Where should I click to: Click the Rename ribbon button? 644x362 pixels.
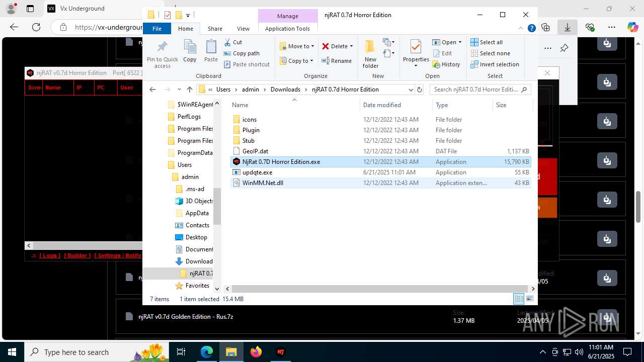pyautogui.click(x=337, y=61)
